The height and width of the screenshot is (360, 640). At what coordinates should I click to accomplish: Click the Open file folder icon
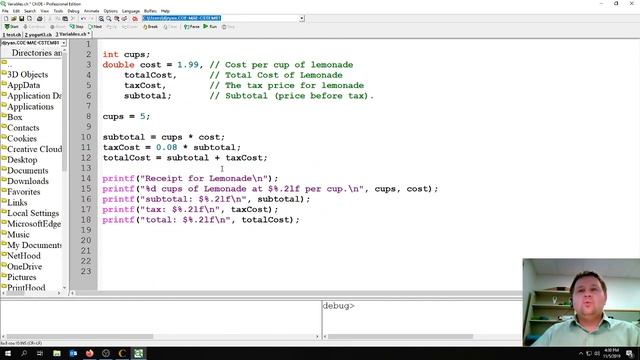[x=13, y=19]
